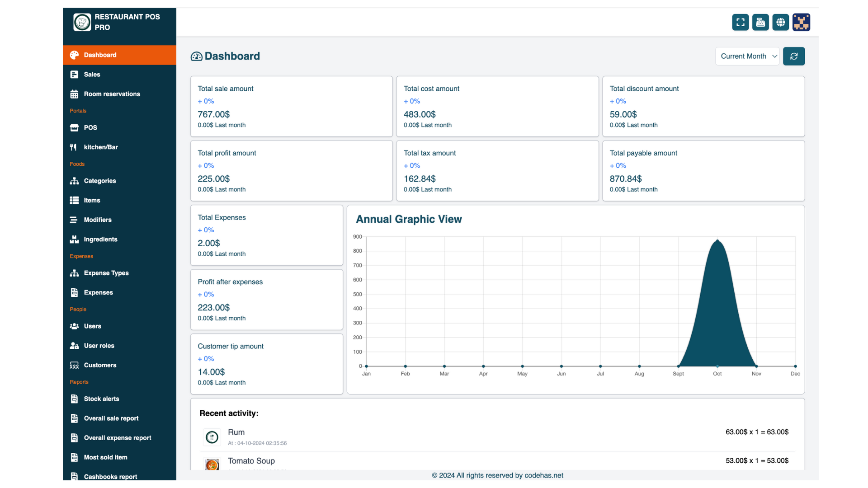This screenshot has width=868, height=488.
Task: Click the fullscreen toggle icon
Action: 740,22
